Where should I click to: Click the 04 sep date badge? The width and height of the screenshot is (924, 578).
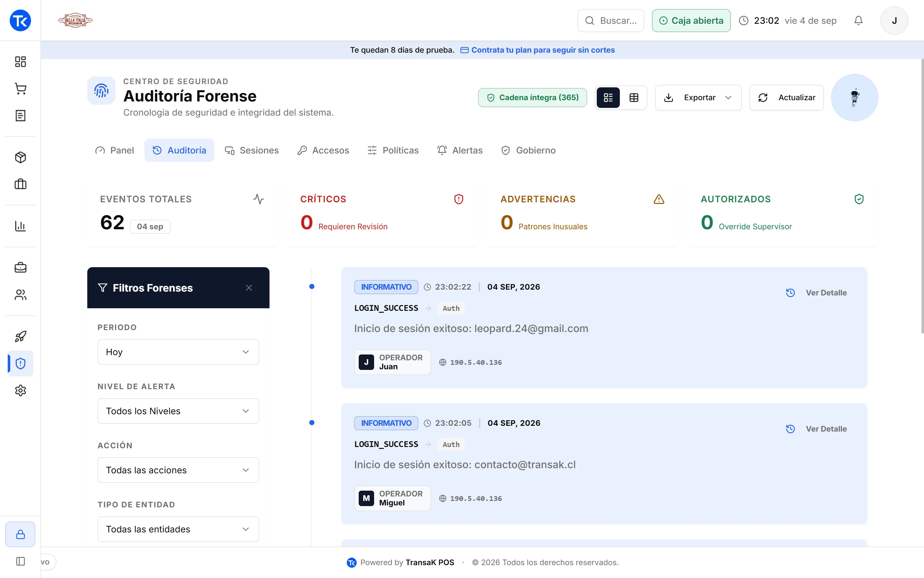(150, 227)
